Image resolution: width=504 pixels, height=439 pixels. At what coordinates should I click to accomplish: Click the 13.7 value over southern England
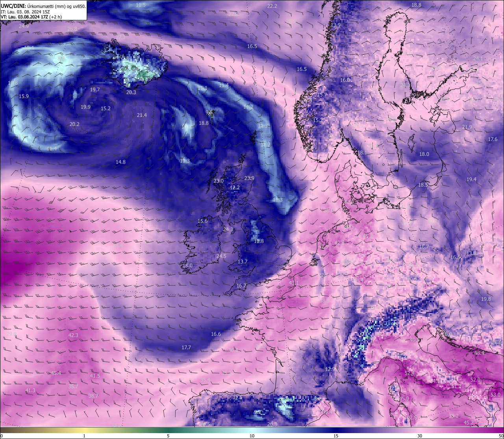point(243,262)
